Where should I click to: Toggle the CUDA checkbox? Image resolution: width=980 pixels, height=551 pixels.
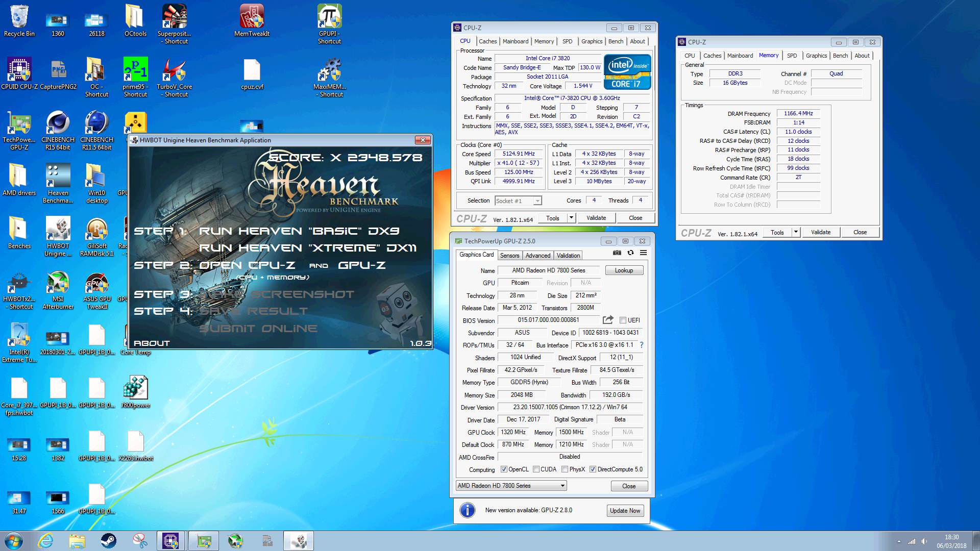point(536,469)
